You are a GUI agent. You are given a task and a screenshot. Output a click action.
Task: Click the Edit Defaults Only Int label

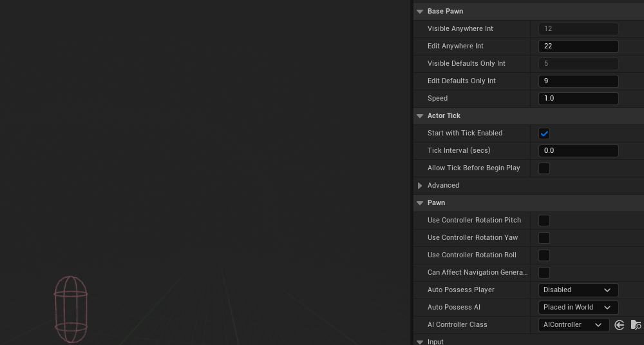pyautogui.click(x=462, y=81)
